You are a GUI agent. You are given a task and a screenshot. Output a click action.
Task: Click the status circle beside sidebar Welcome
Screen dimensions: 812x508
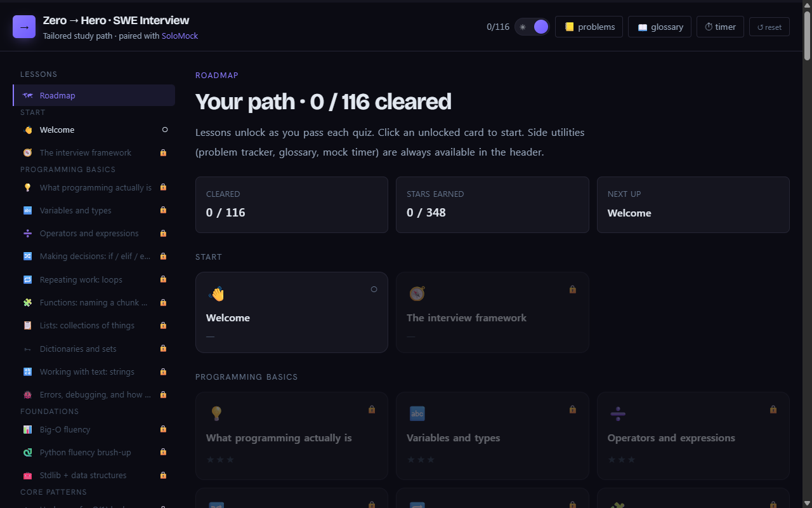165,130
